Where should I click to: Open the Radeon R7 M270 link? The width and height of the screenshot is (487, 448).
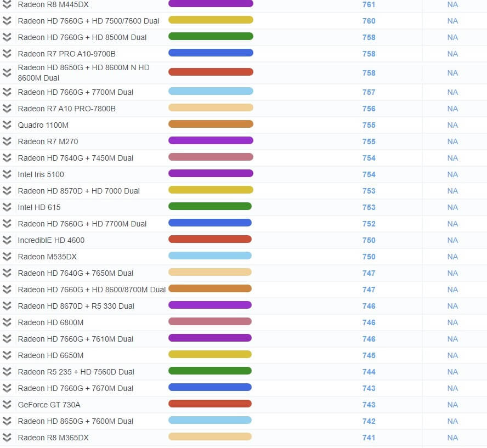[48, 142]
